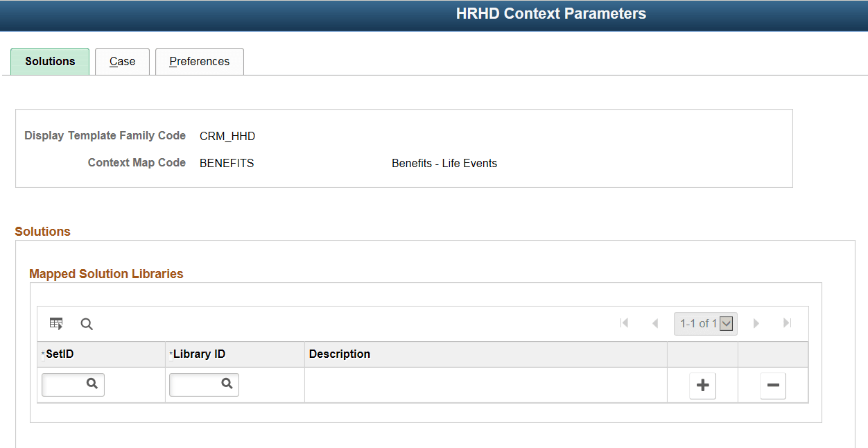Open the Preferences tab

(x=199, y=61)
